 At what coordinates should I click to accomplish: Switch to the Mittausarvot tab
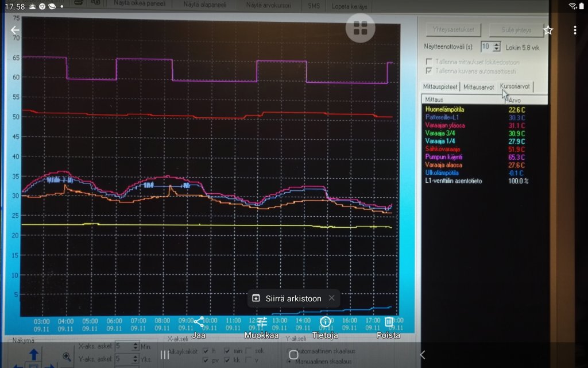pos(478,87)
